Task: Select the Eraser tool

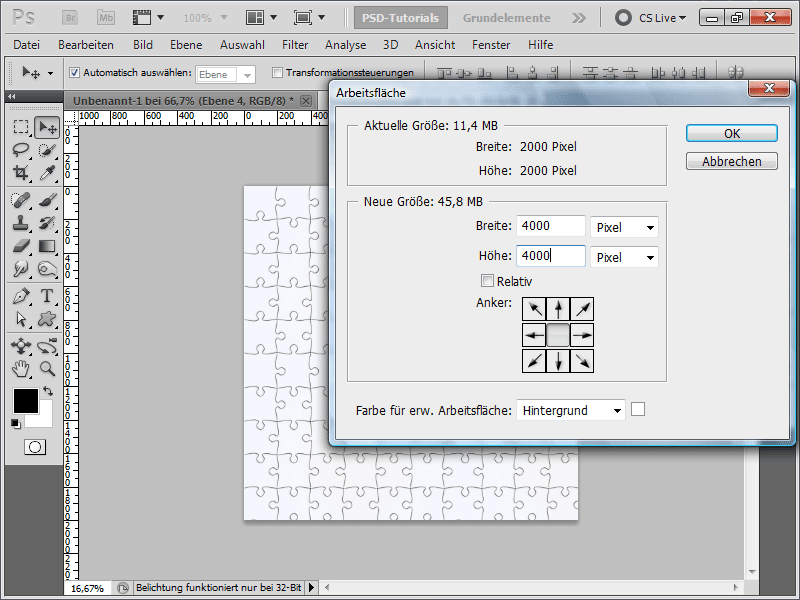Action: coord(20,246)
